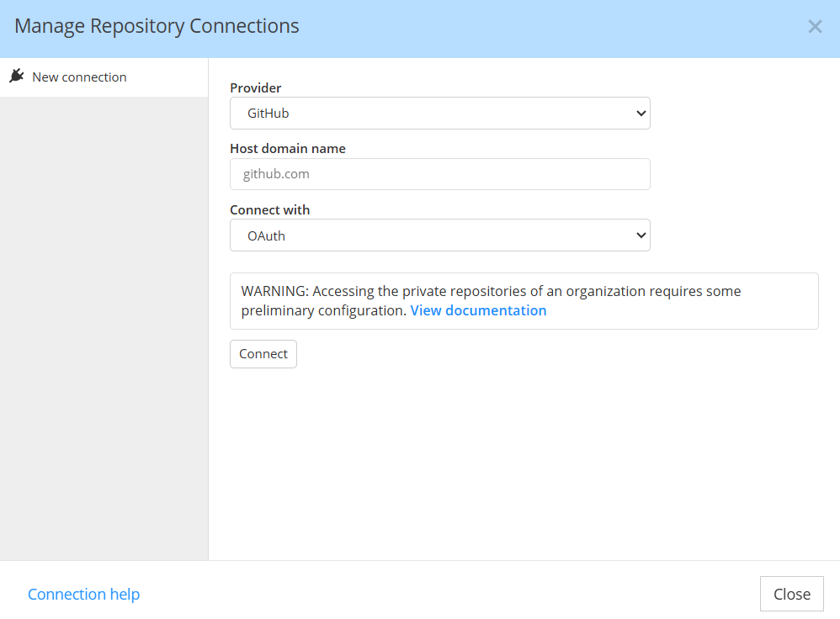Click the plug icon beside New connection
Viewport: 840px width, 619px height.
(17, 76)
